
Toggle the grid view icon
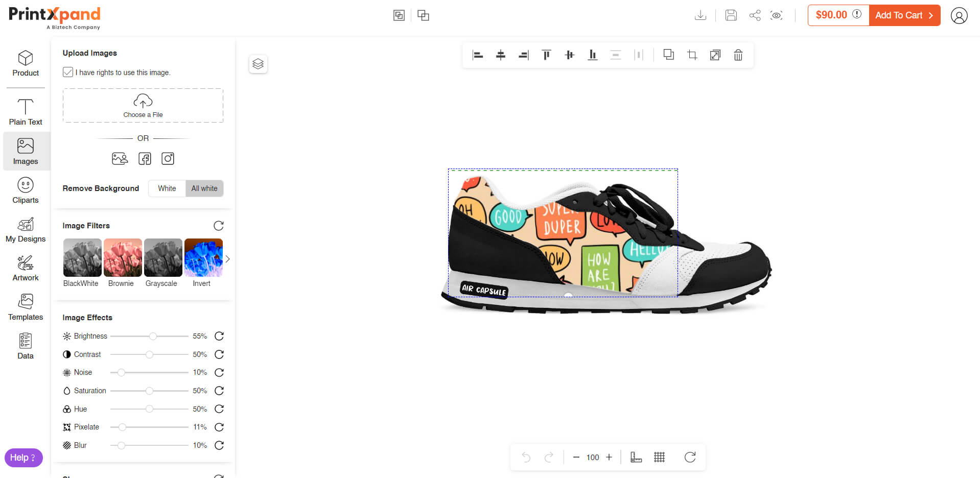click(x=659, y=457)
